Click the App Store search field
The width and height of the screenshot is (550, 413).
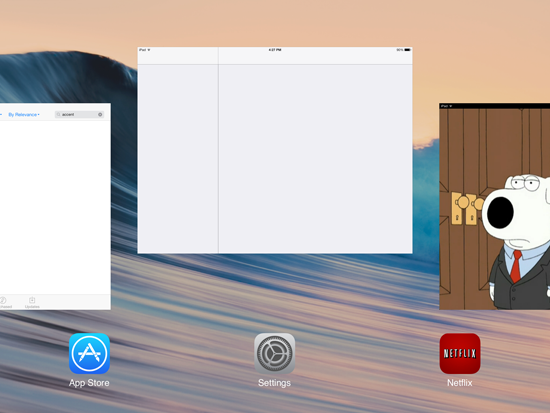[79, 114]
